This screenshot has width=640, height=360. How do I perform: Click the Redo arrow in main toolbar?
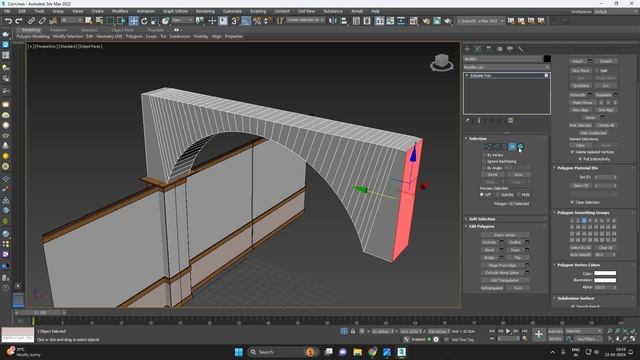tap(19, 20)
